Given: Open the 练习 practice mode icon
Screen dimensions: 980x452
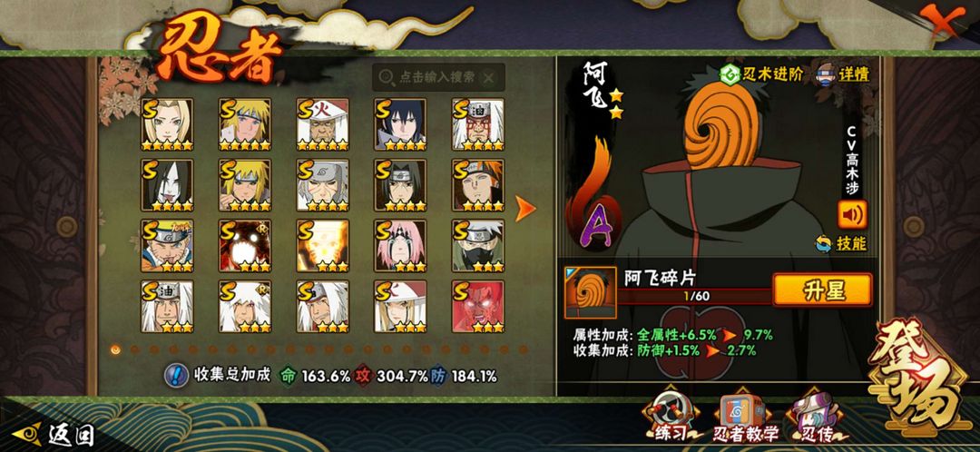Looking at the screenshot, I should point(670,418).
